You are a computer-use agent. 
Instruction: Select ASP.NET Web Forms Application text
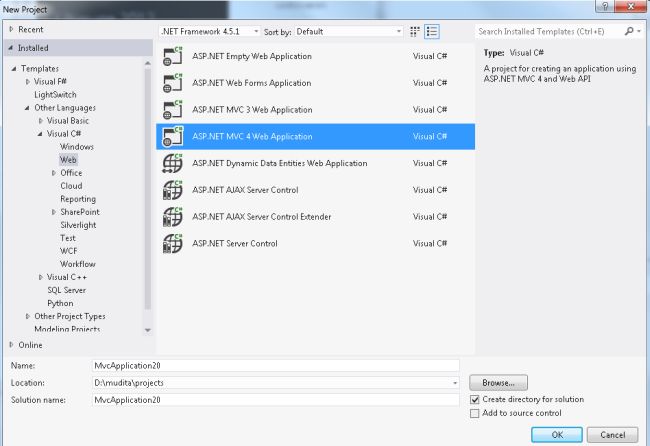(252, 83)
